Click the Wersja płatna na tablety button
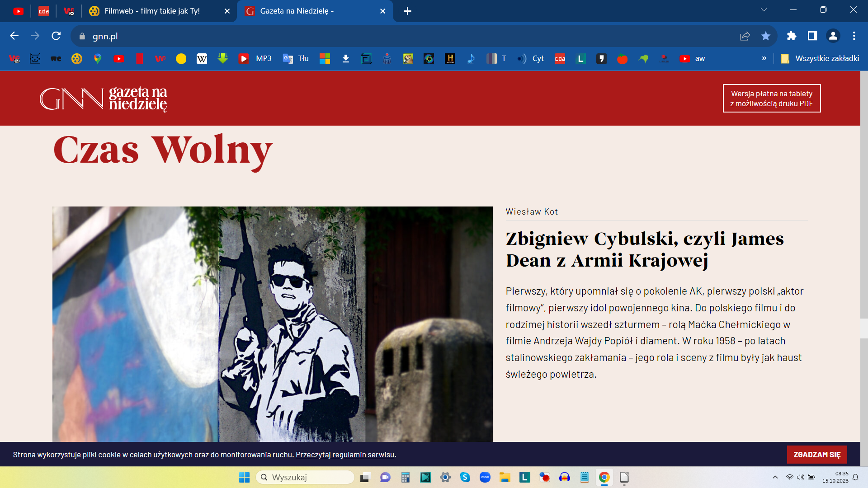 [771, 99]
